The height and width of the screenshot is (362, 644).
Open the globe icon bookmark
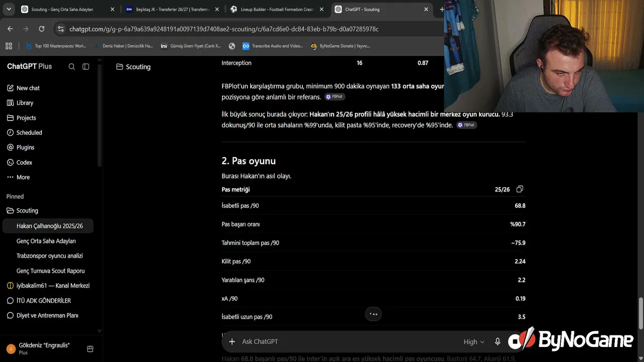(232, 46)
